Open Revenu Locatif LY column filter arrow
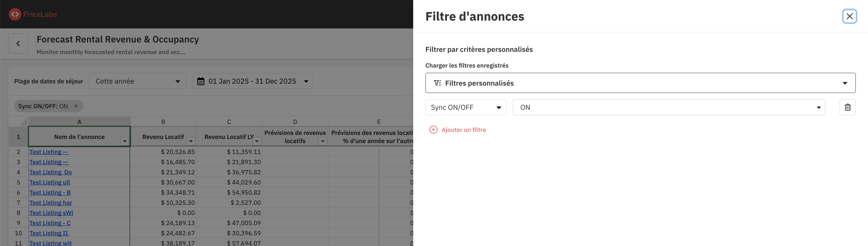This screenshot has width=868, height=246. pyautogui.click(x=257, y=141)
